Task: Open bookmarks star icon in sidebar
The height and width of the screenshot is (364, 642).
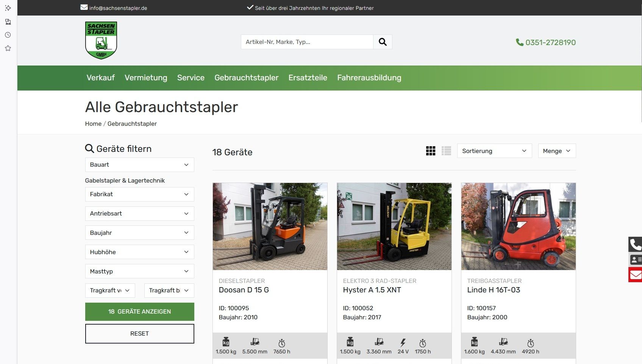Action: 8,48
